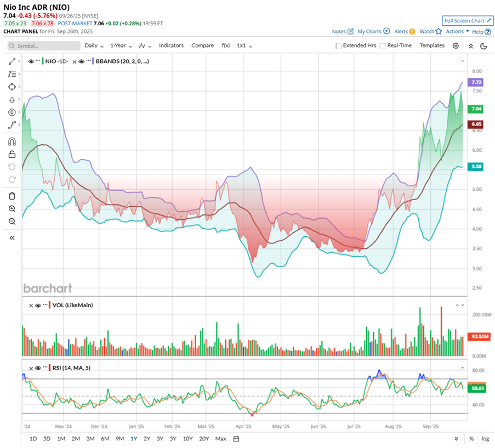Zoom in on the chart

tap(12, 209)
